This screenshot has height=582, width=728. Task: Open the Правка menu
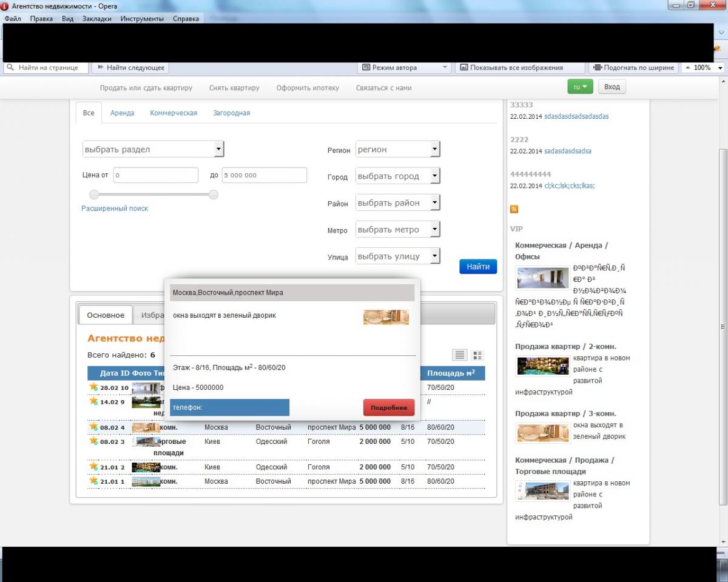point(41,19)
